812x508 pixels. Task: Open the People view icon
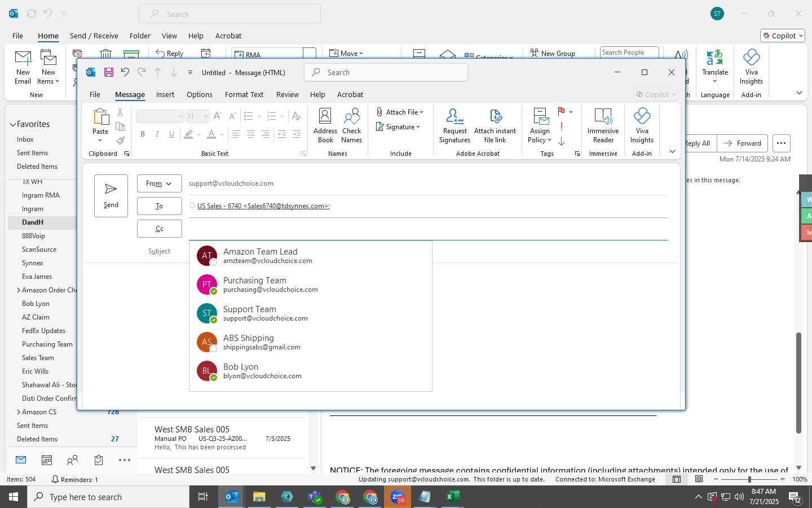tap(72, 460)
